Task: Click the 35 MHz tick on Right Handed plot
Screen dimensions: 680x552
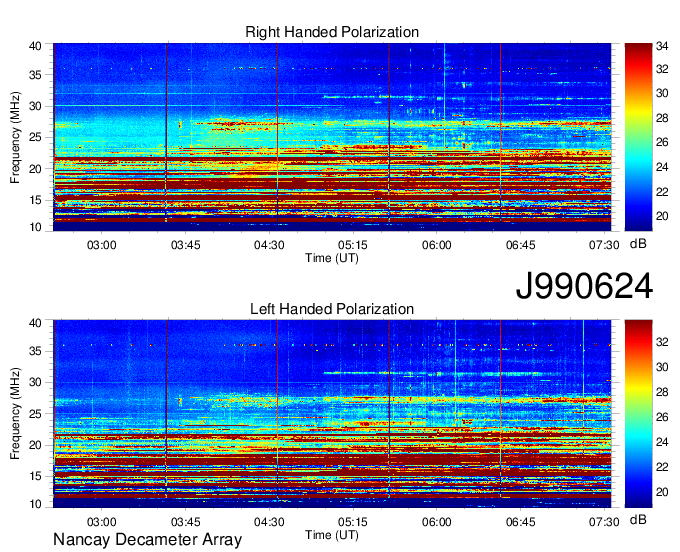Action: (x=35, y=75)
